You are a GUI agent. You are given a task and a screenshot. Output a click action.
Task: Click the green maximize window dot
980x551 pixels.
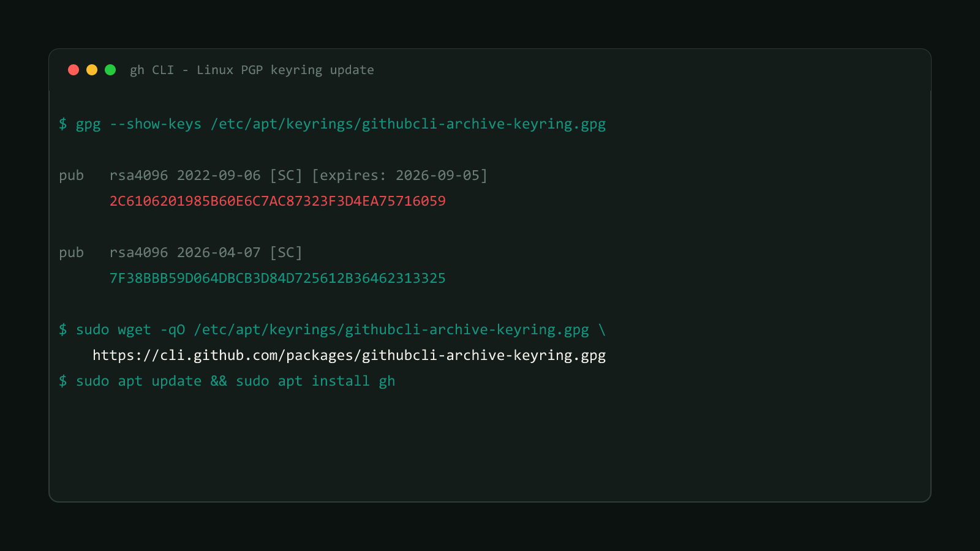[x=110, y=70]
